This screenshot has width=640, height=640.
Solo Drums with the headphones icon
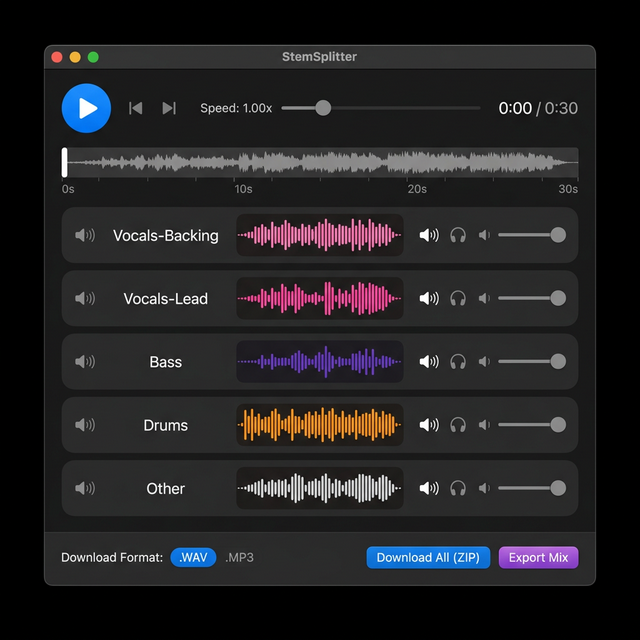click(458, 425)
